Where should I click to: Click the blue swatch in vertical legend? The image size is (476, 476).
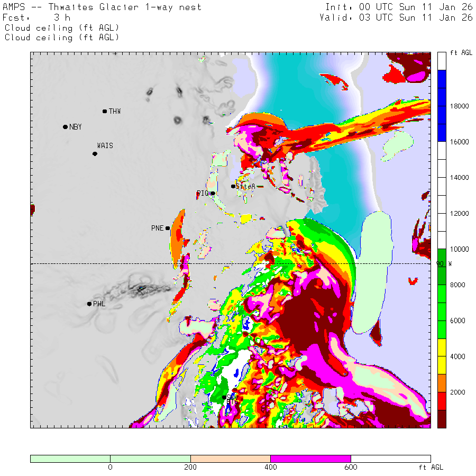point(442,106)
